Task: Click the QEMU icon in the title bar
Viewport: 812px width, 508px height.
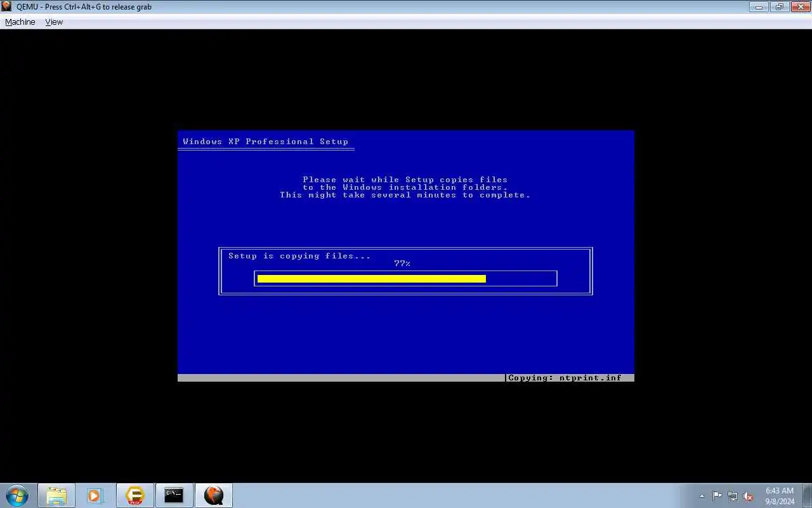Action: pos(6,6)
